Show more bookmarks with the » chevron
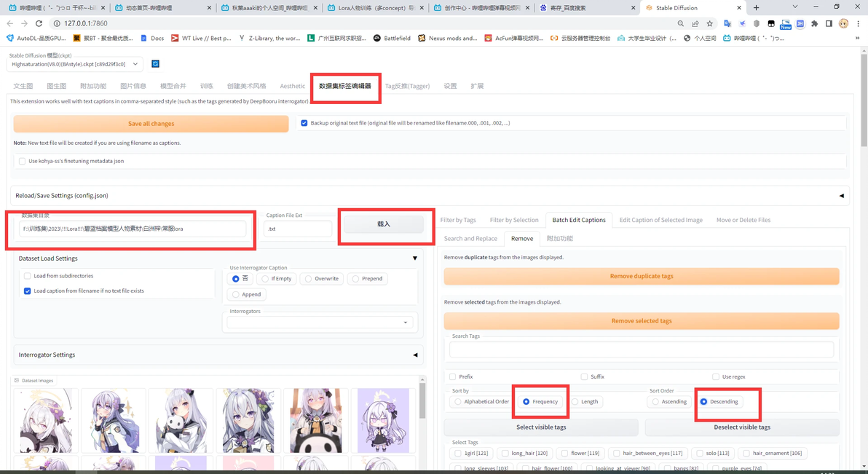The image size is (868, 474). pyautogui.click(x=858, y=38)
